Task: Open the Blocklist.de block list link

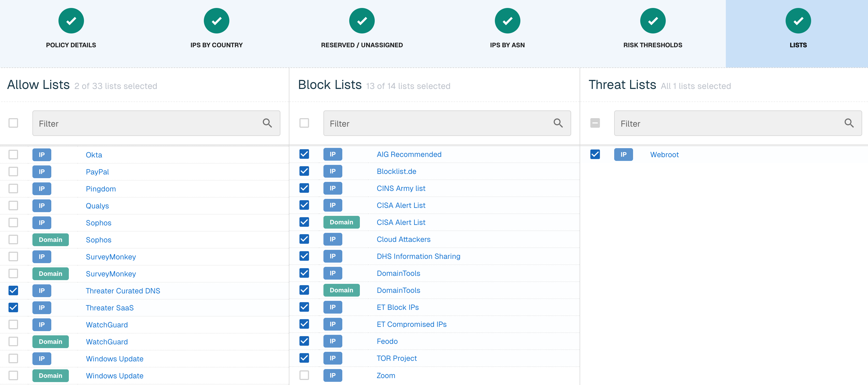Action: [x=396, y=171]
